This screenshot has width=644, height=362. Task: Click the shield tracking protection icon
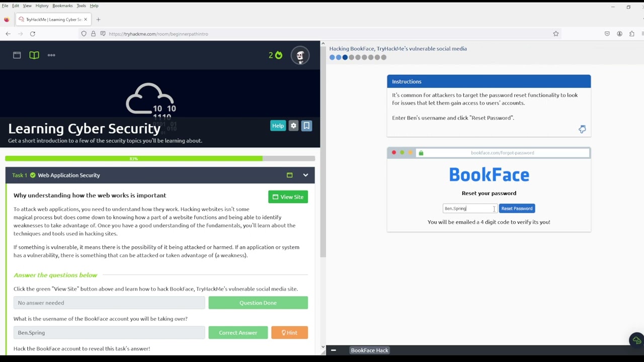(x=84, y=34)
